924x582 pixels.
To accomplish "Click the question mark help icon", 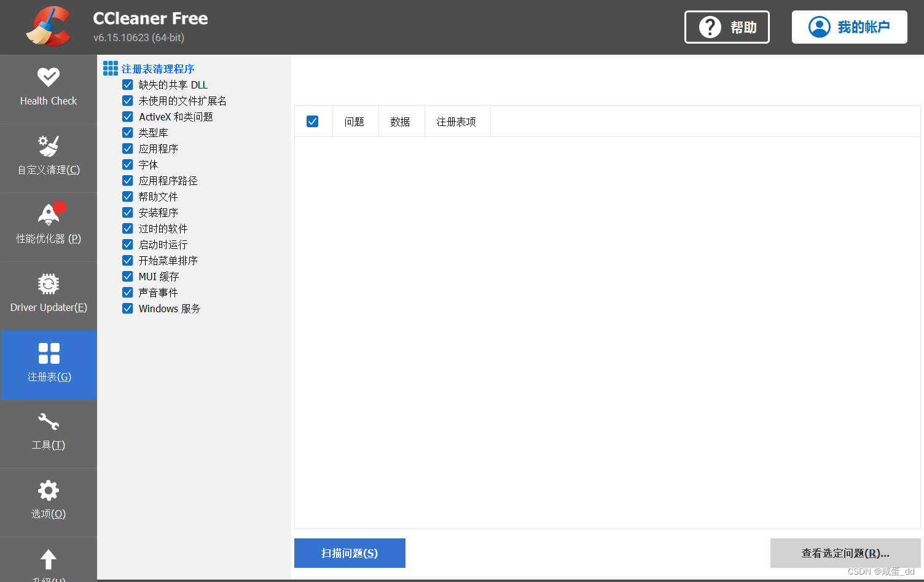I will click(710, 27).
